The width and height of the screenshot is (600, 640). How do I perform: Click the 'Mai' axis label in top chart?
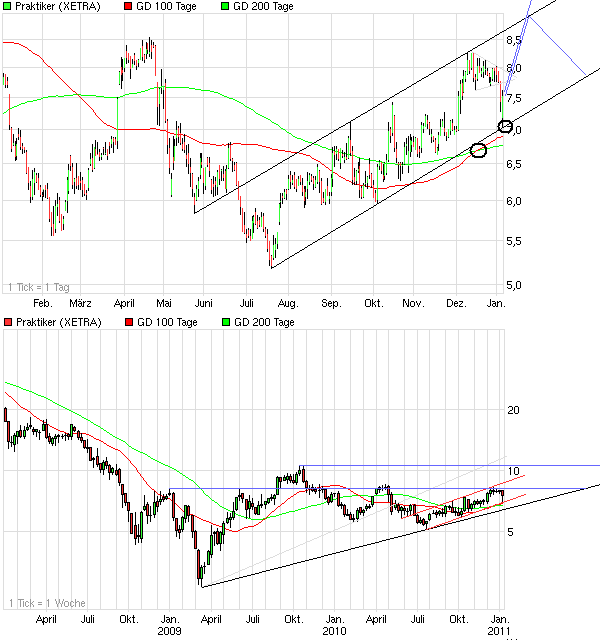(164, 303)
